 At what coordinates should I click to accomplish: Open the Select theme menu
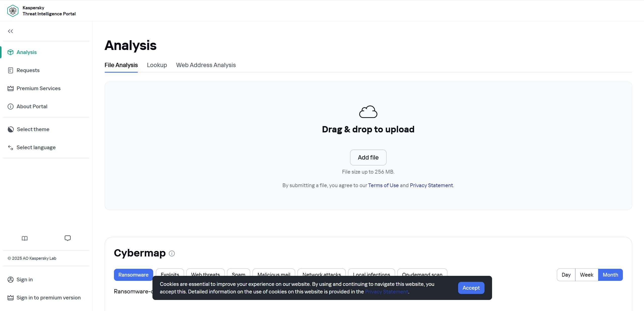(33, 129)
